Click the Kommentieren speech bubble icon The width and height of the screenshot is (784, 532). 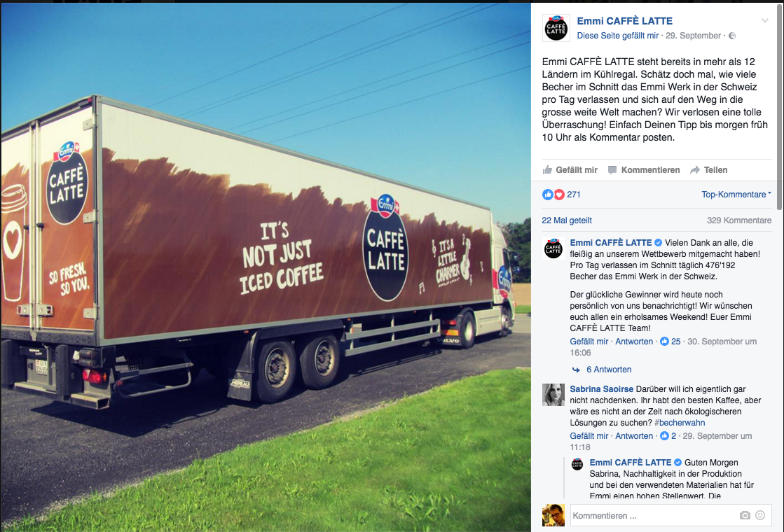pos(612,170)
